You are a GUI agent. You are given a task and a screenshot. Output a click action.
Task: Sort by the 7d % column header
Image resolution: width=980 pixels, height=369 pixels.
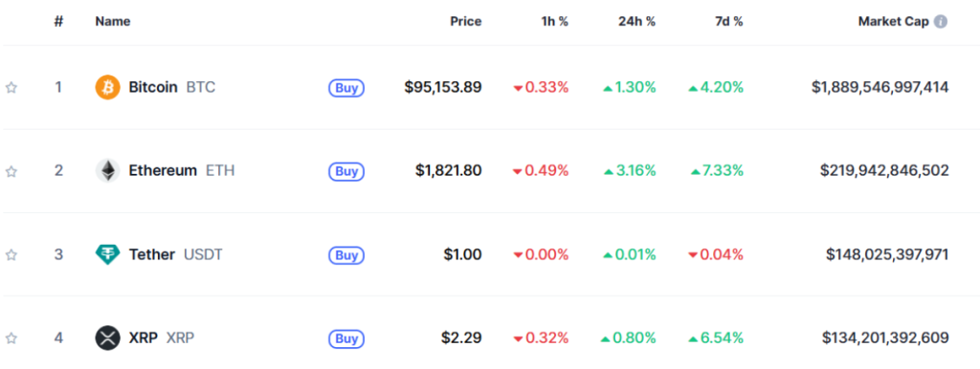coord(726,21)
